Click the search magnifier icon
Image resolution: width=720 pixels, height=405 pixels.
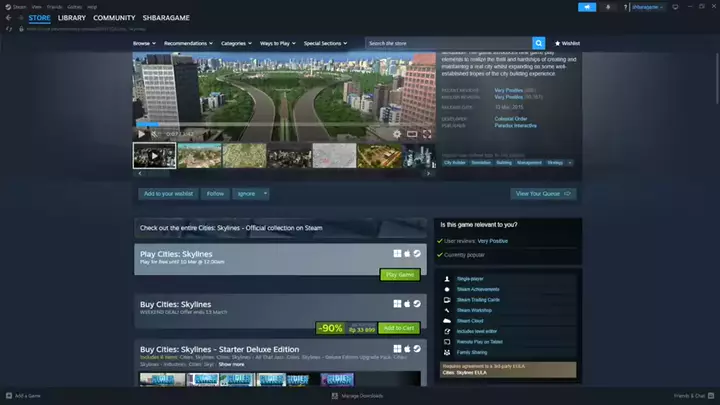pyautogui.click(x=539, y=44)
